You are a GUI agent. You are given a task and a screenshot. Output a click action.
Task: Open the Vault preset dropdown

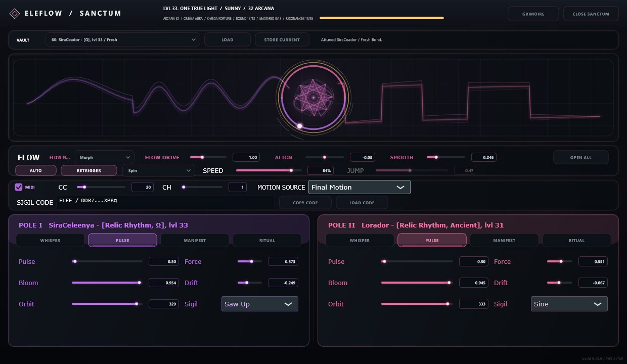click(x=123, y=39)
